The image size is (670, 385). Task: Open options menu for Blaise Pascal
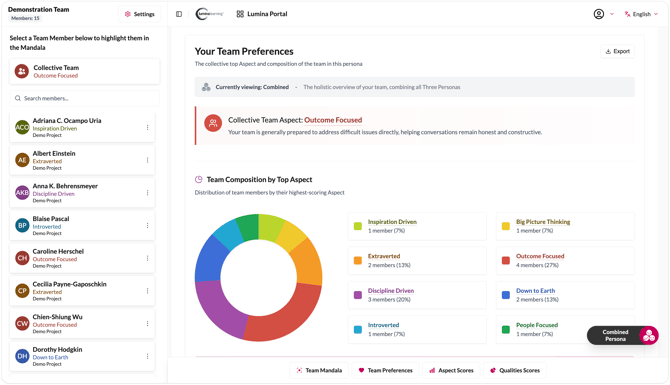[147, 225]
